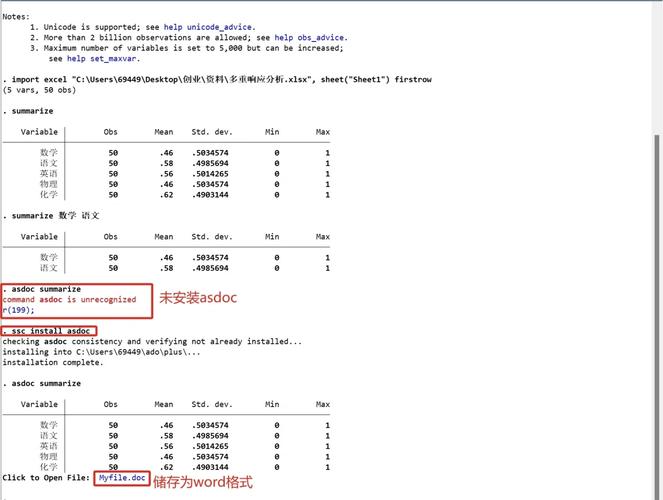Click the vertical scrollbar thumb
Viewport: 663px width, 500px height.
pos(655,300)
